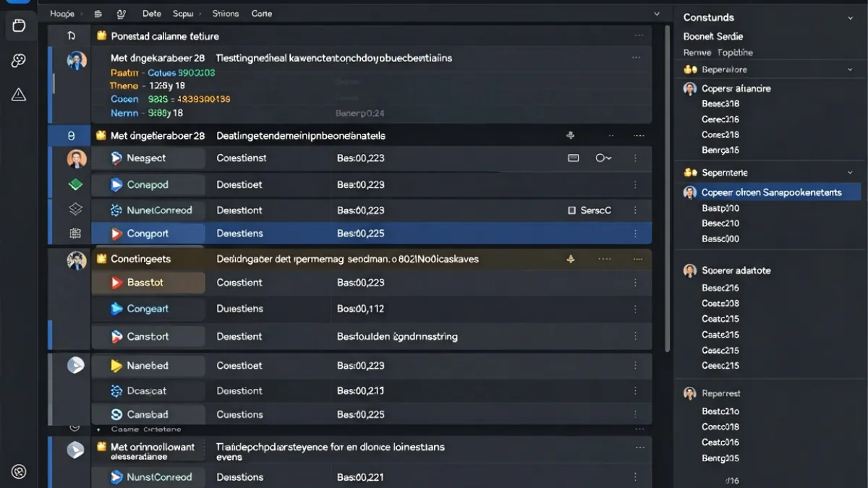The image size is (868, 488).
Task: Open three-dots menu on Ponestad callanne header
Action: [x=639, y=35]
